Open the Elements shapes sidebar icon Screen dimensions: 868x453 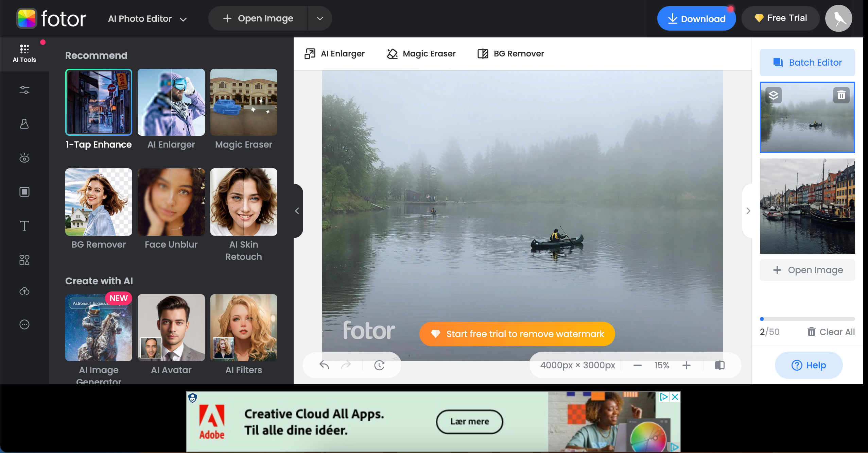point(24,260)
